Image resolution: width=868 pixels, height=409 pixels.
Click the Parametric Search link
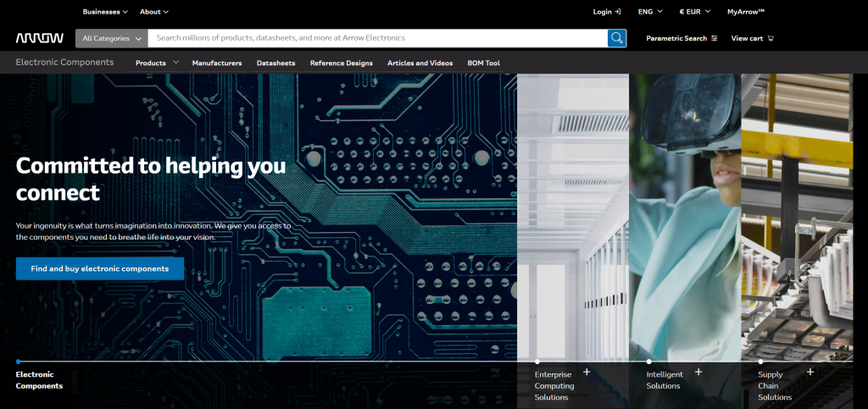point(676,38)
